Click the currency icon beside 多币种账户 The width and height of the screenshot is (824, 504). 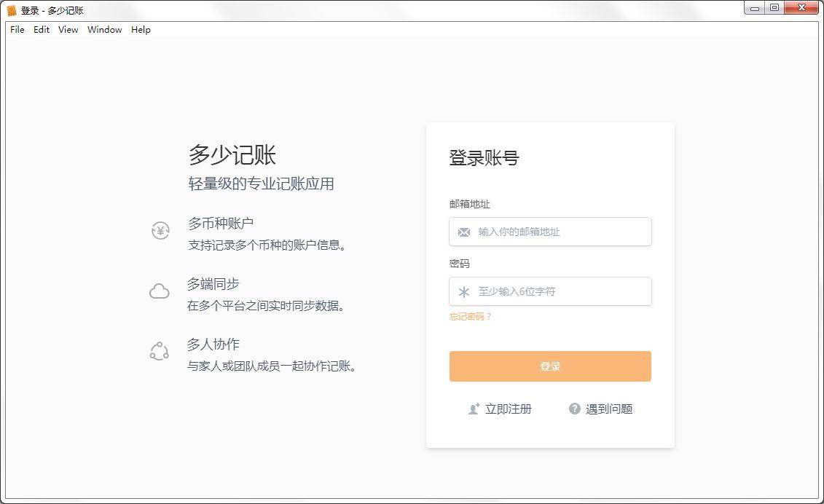tap(160, 230)
